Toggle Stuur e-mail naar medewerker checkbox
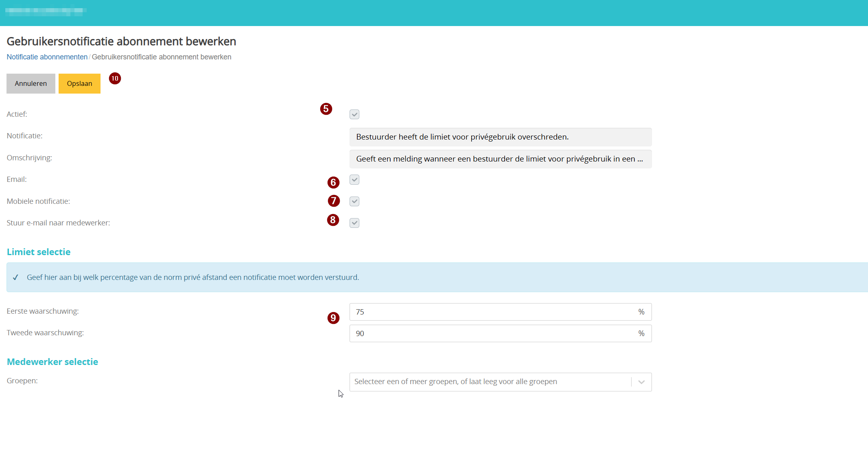 pyautogui.click(x=354, y=223)
